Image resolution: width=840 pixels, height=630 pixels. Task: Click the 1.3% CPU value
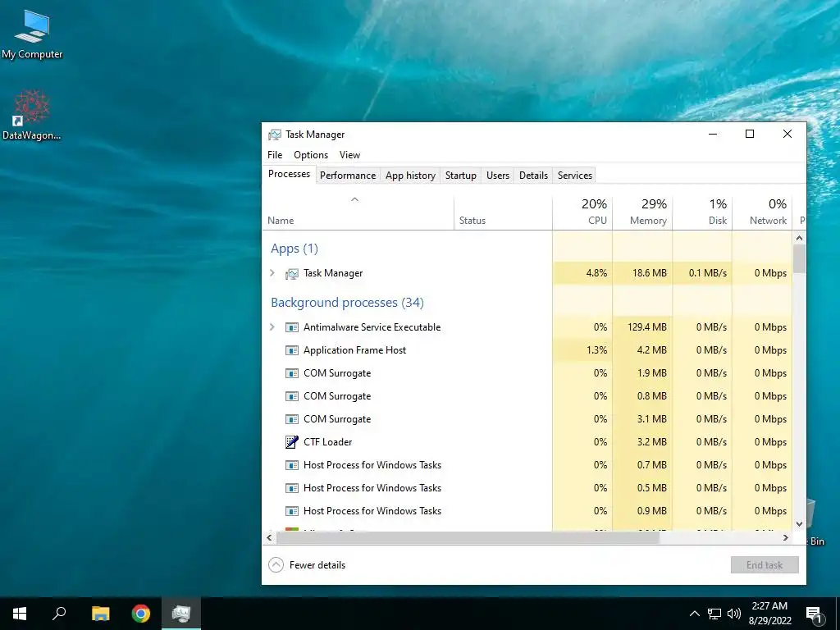[597, 349]
